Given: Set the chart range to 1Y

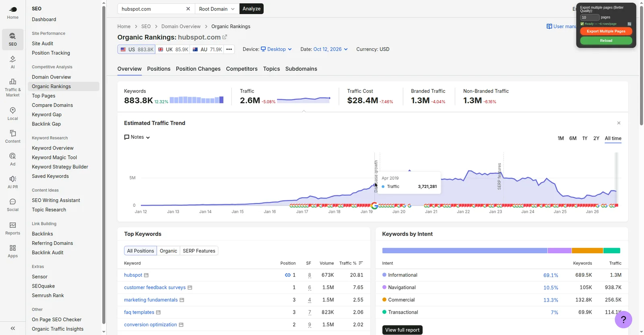Looking at the screenshot, I should [x=585, y=138].
